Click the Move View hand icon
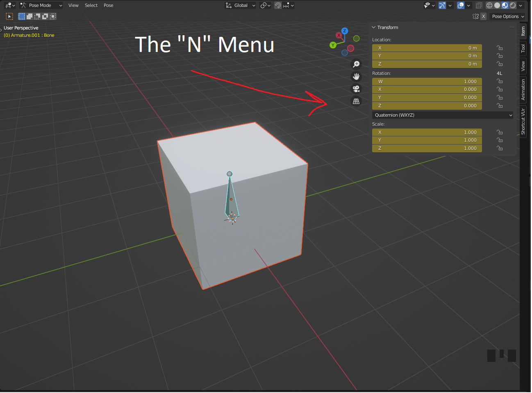 click(356, 77)
